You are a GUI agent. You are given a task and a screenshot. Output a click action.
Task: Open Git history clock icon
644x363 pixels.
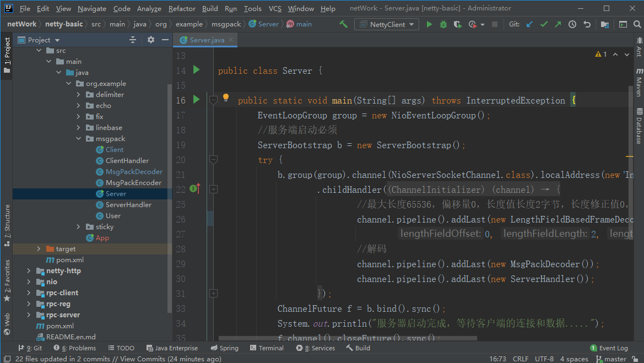[x=572, y=24]
